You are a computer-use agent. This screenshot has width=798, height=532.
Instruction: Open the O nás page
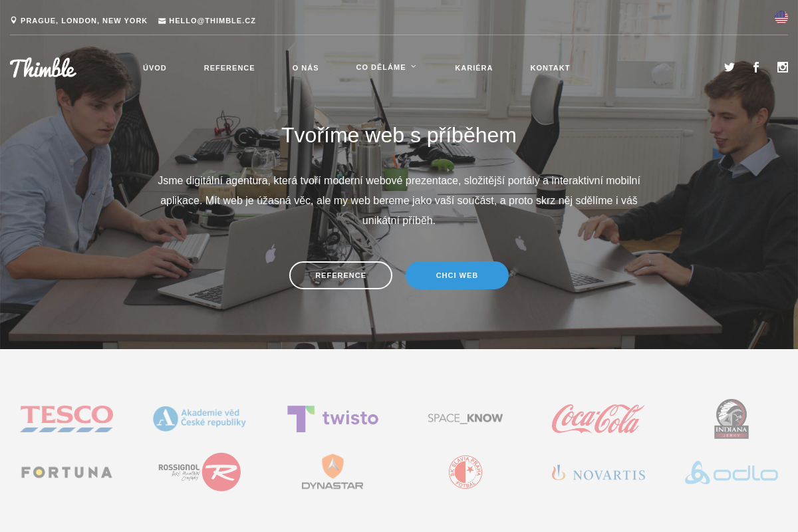pos(306,68)
